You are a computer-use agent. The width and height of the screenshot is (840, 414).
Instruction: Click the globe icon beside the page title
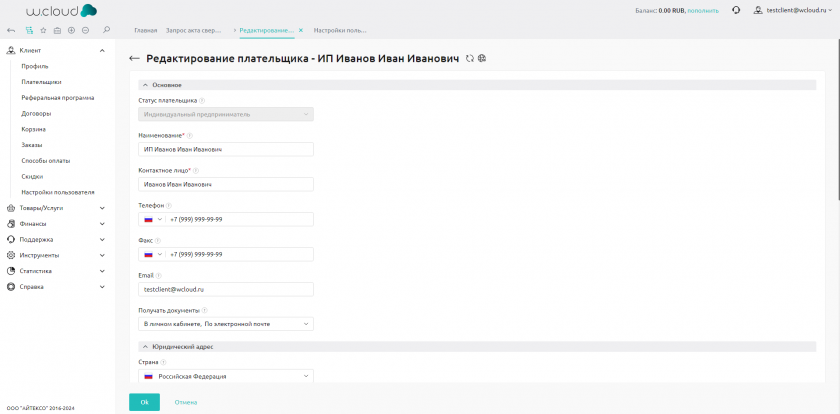[482, 59]
